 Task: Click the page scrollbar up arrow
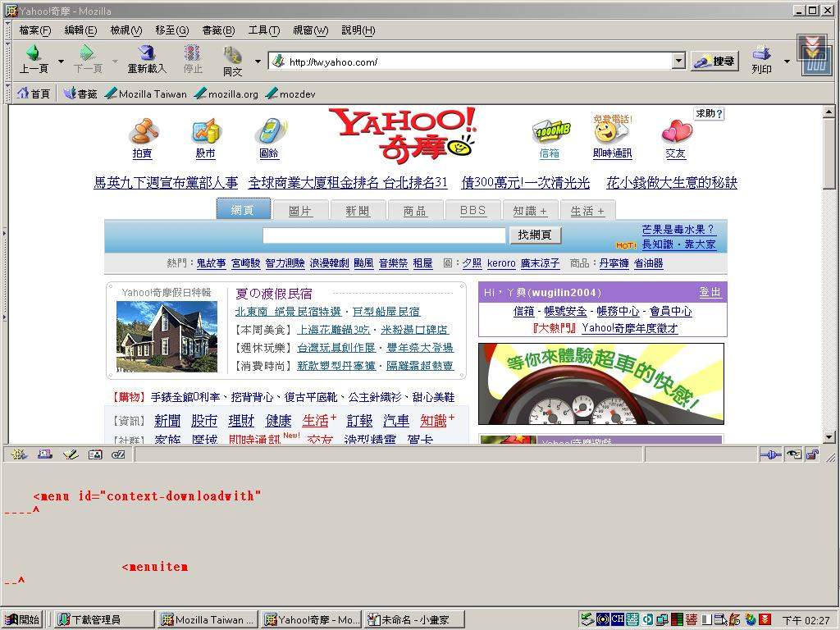point(829,112)
